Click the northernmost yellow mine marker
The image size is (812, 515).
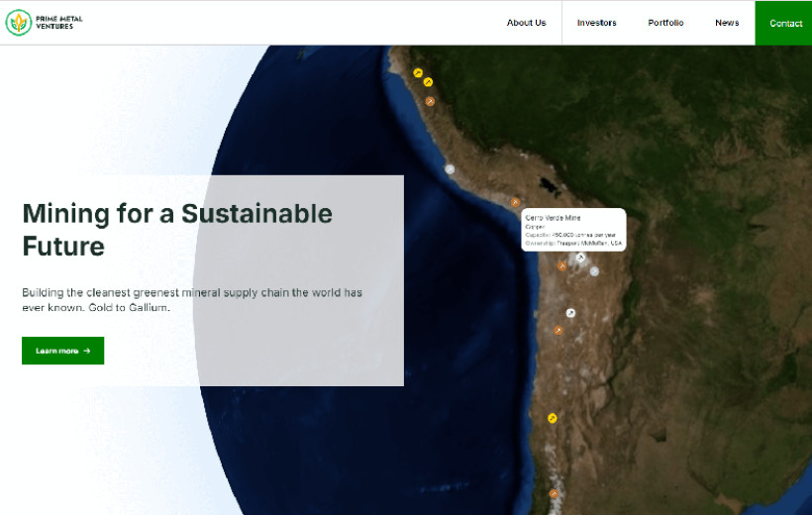coord(418,72)
